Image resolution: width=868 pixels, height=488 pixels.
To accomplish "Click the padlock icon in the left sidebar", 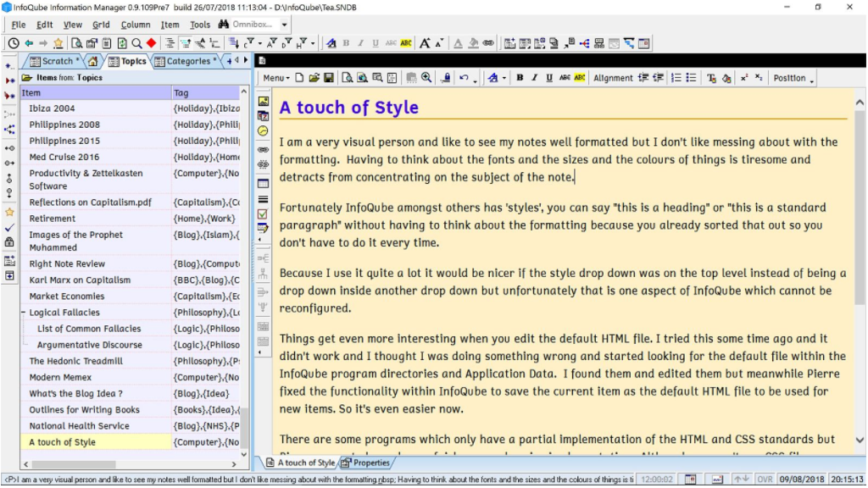I will [x=9, y=242].
